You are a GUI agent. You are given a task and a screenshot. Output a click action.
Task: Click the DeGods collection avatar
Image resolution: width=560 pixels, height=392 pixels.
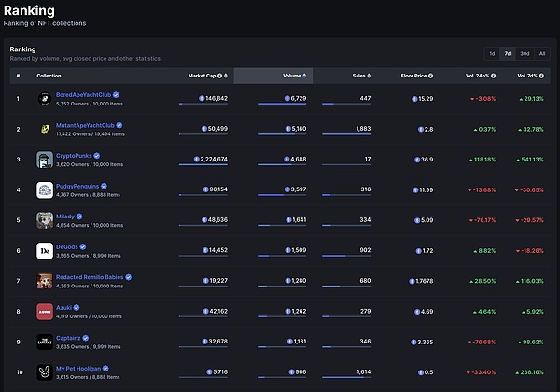pyautogui.click(x=44, y=251)
